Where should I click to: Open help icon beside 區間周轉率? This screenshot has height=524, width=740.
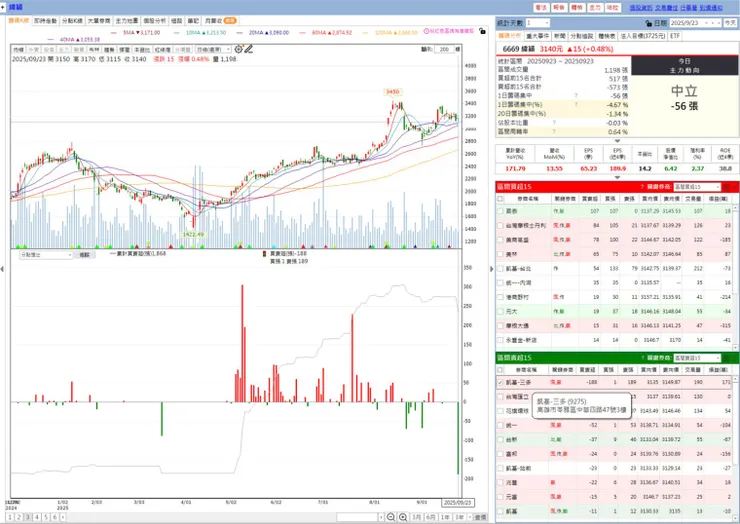[554, 132]
